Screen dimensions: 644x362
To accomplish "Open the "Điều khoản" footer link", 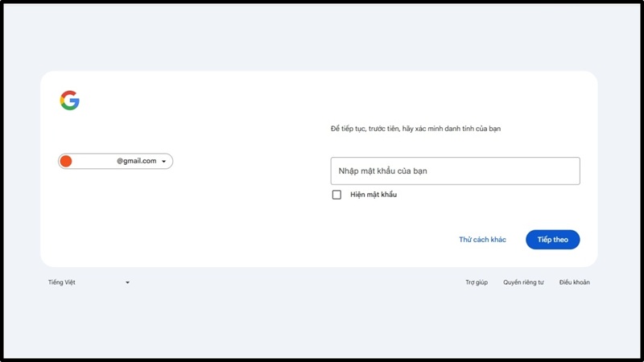I will (574, 282).
